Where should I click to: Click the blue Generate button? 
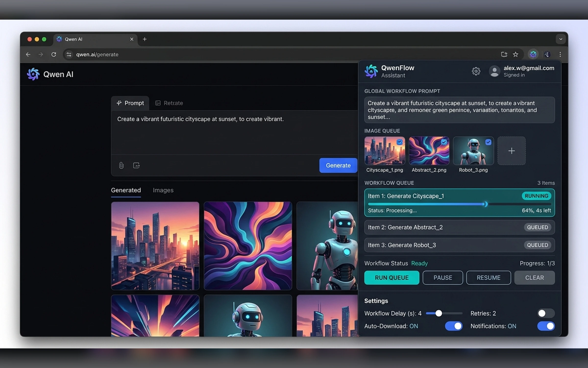[x=338, y=165]
